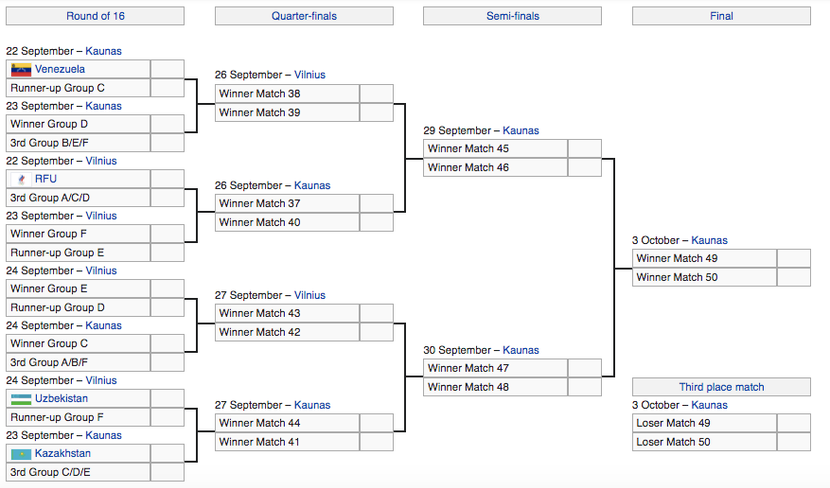Click the Kazakhstan flag icon
The height and width of the screenshot is (488, 830).
(x=21, y=454)
